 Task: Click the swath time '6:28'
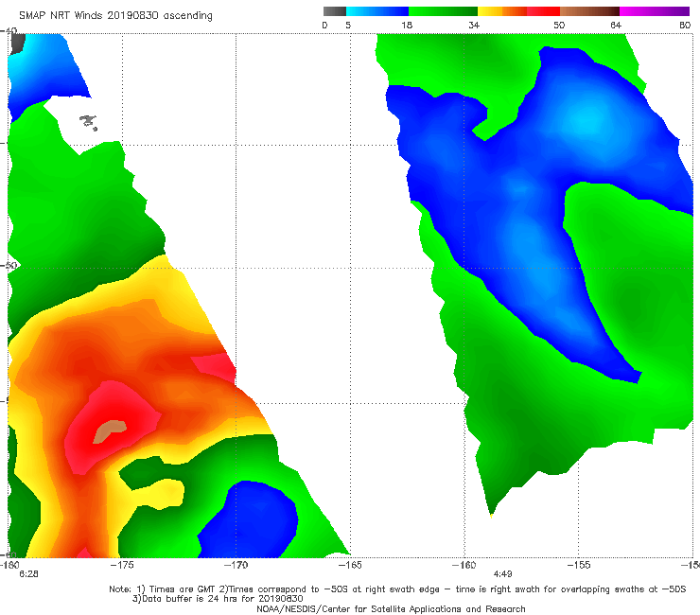click(x=28, y=574)
